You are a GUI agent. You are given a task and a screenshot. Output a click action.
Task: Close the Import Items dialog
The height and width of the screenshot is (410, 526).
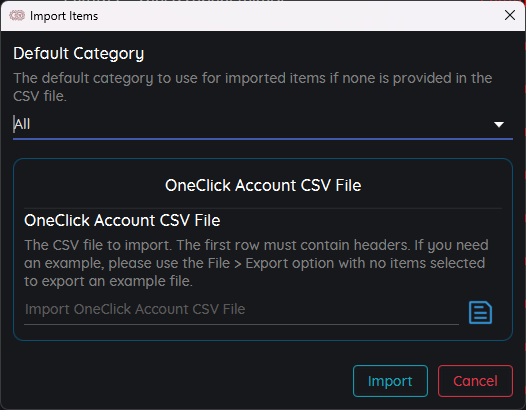(x=510, y=15)
